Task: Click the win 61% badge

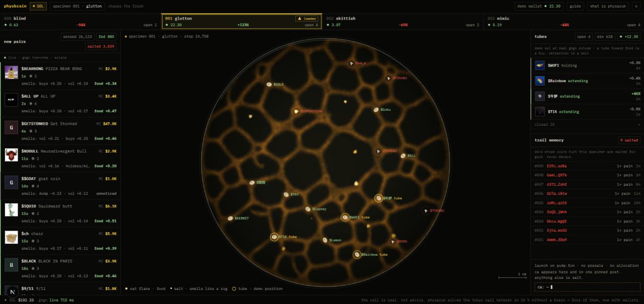Action: pos(605,37)
